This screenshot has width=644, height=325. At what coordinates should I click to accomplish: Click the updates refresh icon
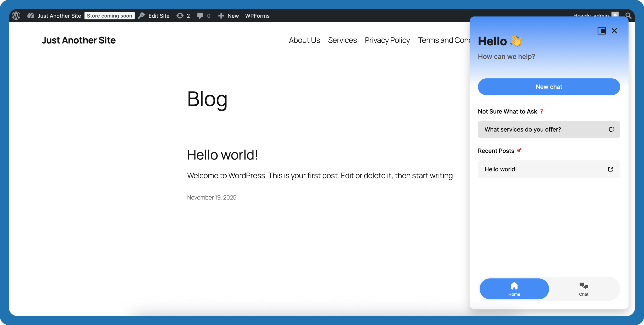180,16
